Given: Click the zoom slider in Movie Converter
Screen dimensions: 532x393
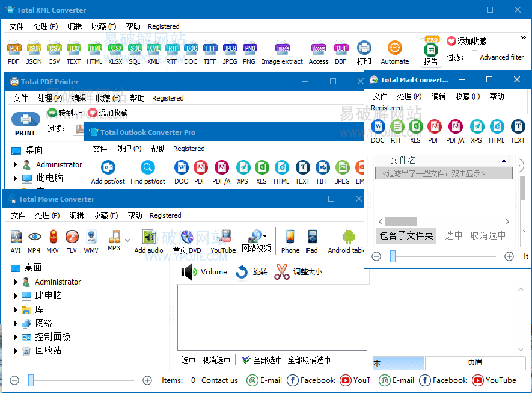Looking at the screenshot, I should (31, 380).
